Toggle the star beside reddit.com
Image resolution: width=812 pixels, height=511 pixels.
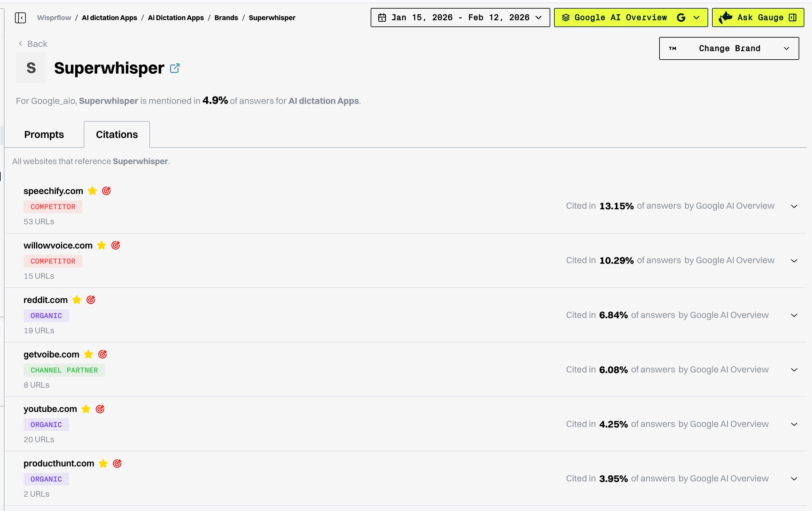77,300
